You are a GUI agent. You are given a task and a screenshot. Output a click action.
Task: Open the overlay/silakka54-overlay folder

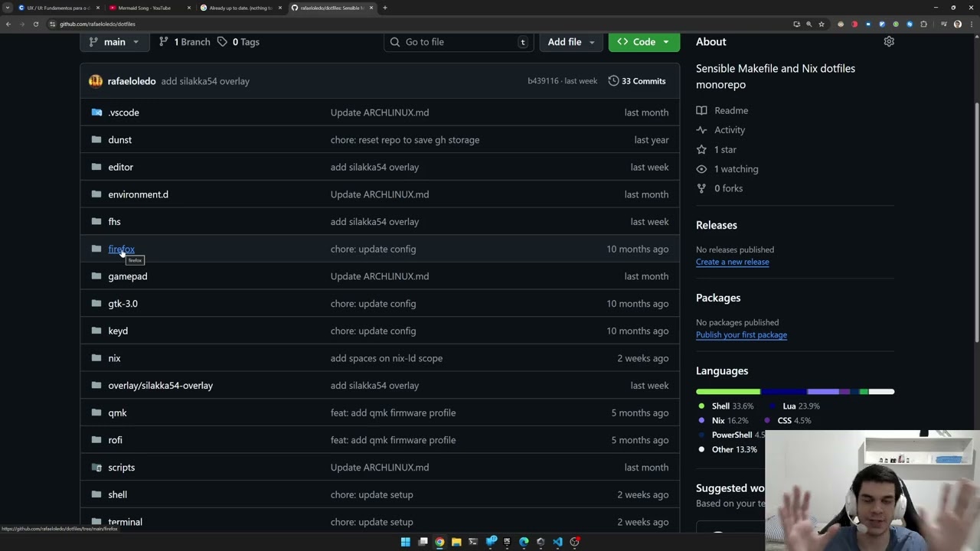coord(160,386)
